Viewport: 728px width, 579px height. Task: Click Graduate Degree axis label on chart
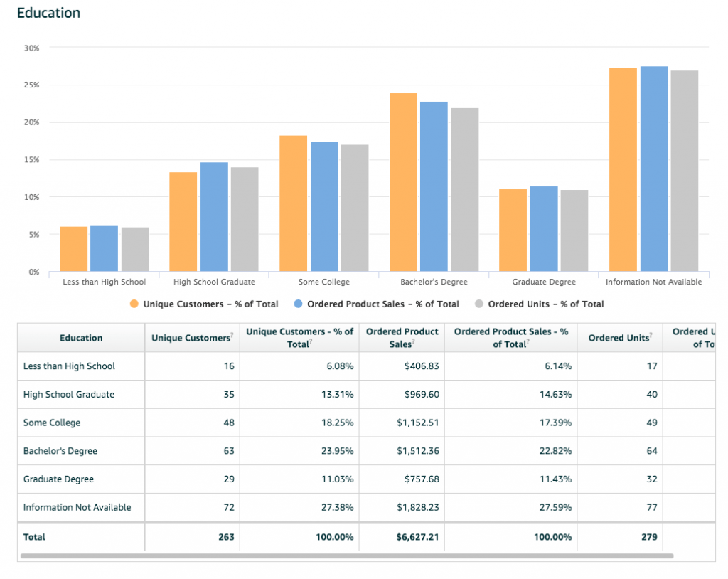point(544,282)
